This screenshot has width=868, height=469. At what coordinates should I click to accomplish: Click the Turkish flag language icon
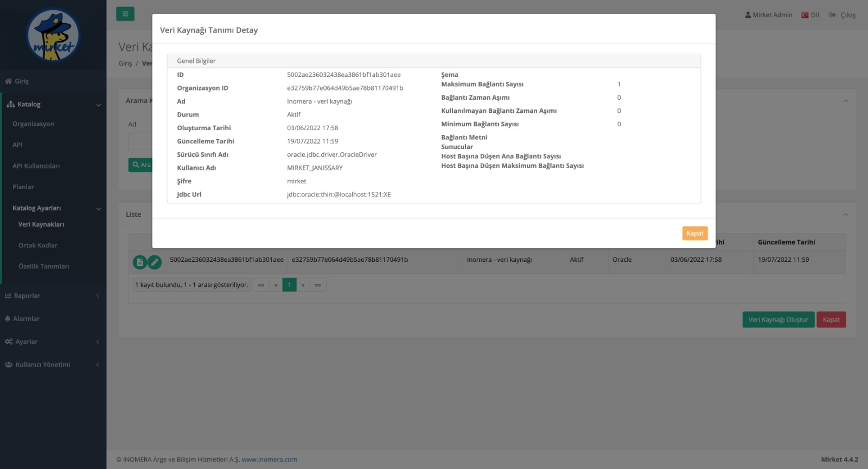click(x=805, y=15)
